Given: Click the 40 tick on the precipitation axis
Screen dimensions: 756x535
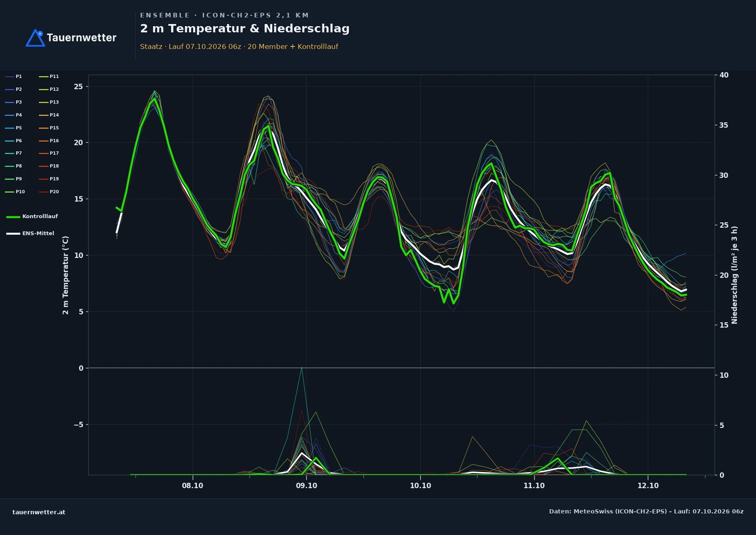Looking at the screenshot, I should tap(724, 75).
